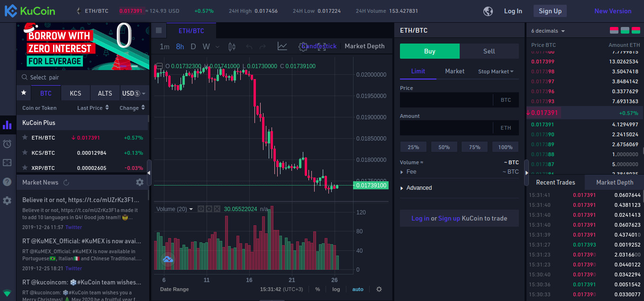Hide the Volume indicator with eye icon
Viewport: 644px width, 301px height.
[201, 209]
